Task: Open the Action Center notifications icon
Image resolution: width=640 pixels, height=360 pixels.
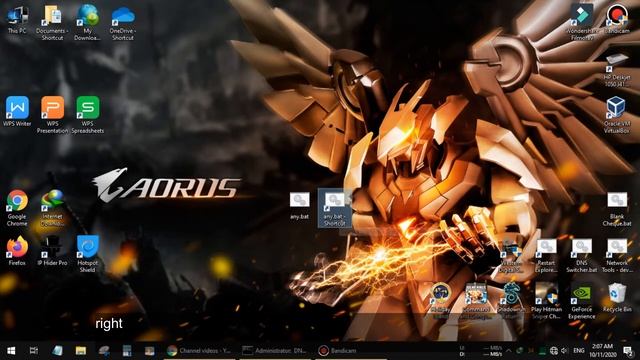Action: [x=628, y=351]
